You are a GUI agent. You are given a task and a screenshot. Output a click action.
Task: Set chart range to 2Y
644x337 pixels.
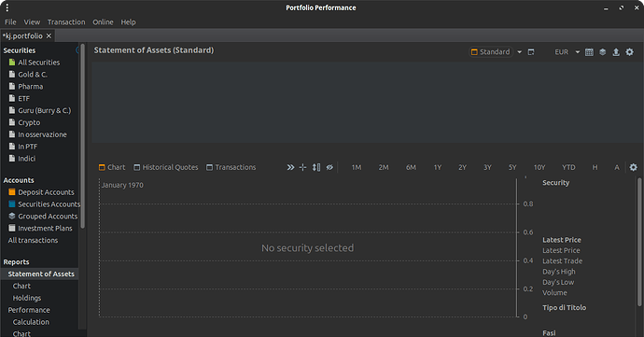pyautogui.click(x=462, y=167)
